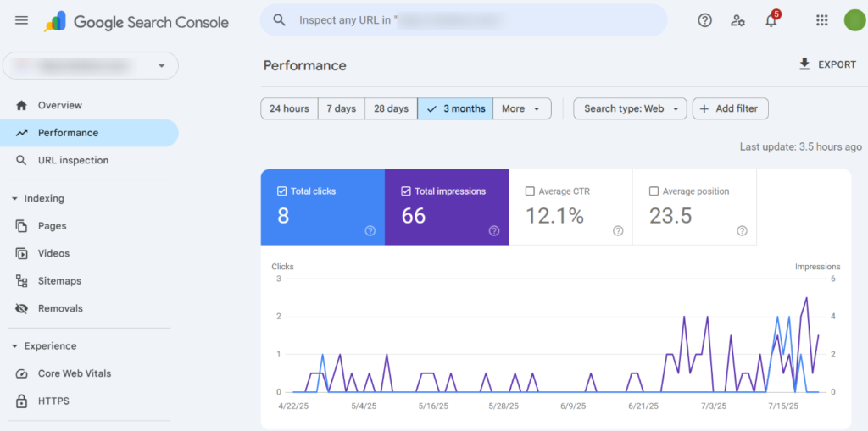Click into the Inspect any URL field
The width and height of the screenshot is (868, 431).
pos(464,20)
